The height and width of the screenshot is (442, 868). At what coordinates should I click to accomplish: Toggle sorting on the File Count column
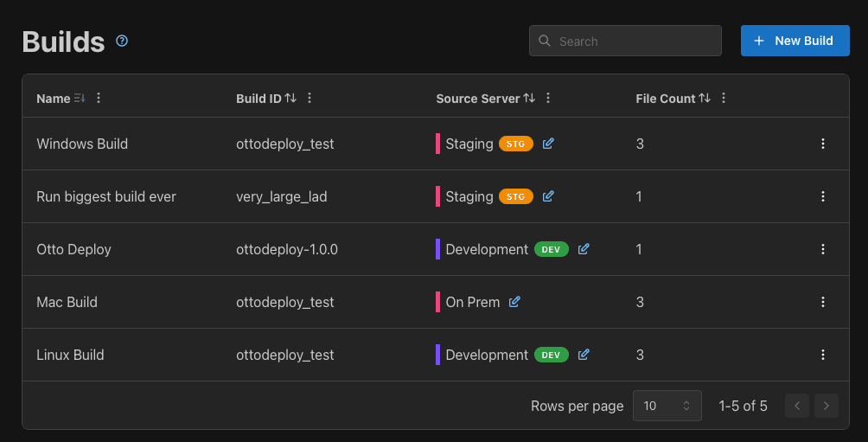pyautogui.click(x=705, y=99)
